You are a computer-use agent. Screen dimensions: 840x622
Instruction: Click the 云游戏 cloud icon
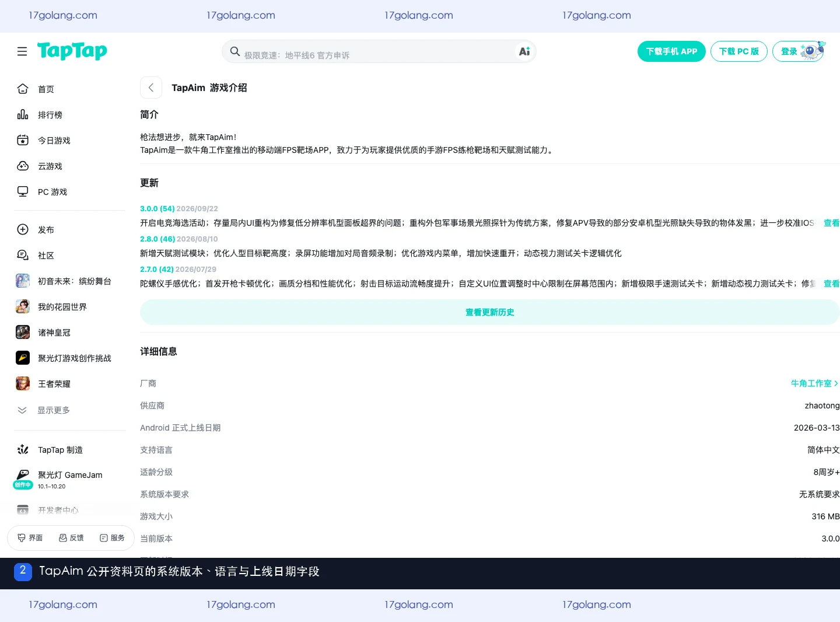(23, 166)
